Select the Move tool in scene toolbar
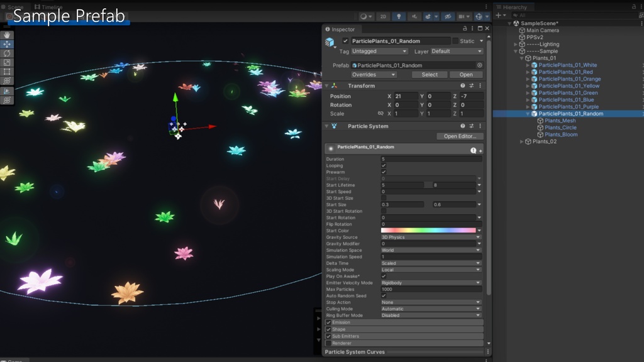 click(7, 45)
